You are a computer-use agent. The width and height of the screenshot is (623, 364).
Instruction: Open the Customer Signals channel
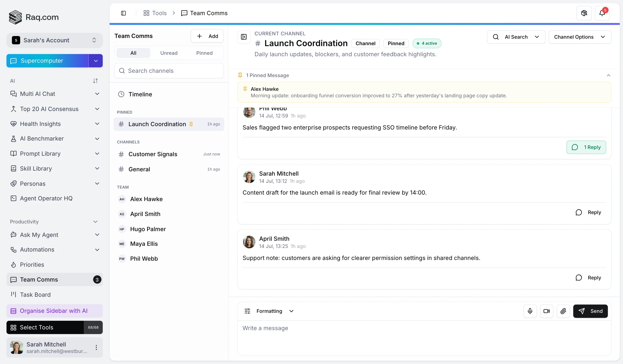tap(169, 154)
